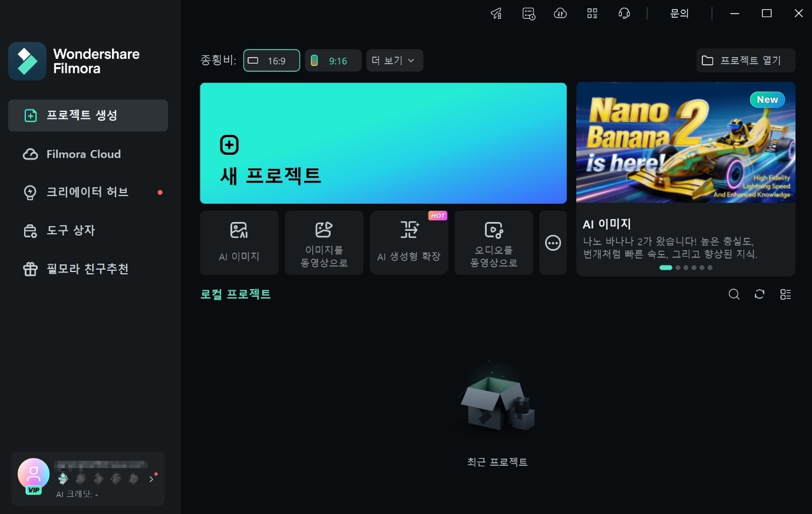Click the HOT badge
812x514 pixels.
[438, 215]
